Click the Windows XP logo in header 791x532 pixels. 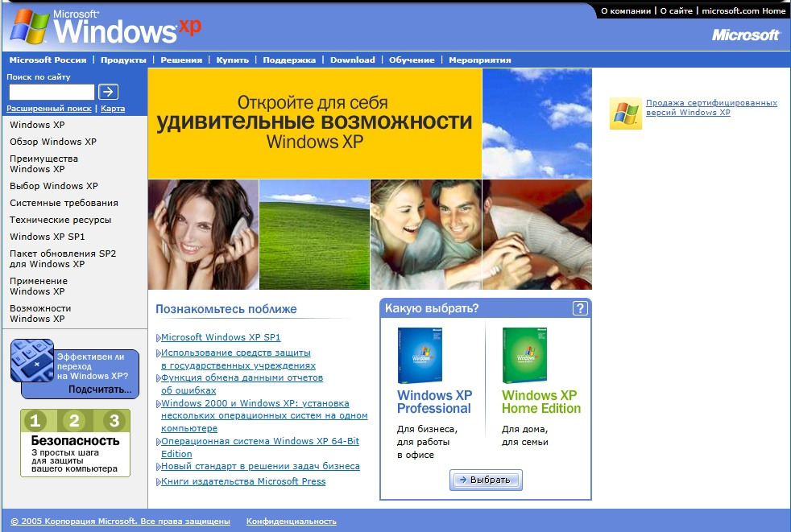click(105, 27)
